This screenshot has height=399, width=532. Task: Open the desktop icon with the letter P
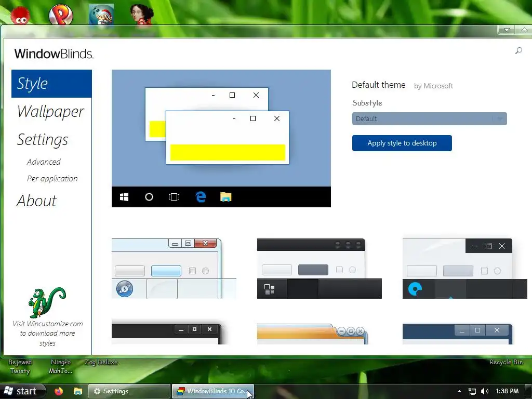61,15
